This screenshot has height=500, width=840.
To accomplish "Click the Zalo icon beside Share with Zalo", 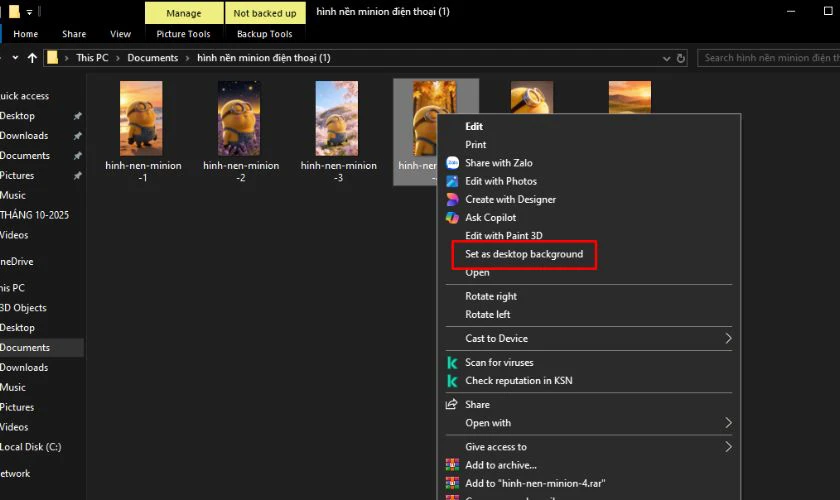I will (452, 163).
